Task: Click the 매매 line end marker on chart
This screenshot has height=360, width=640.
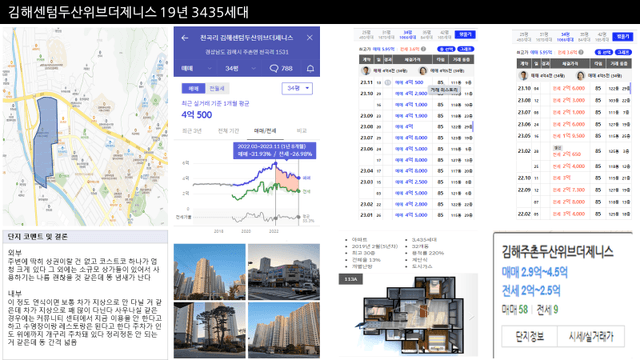Action: [299, 178]
